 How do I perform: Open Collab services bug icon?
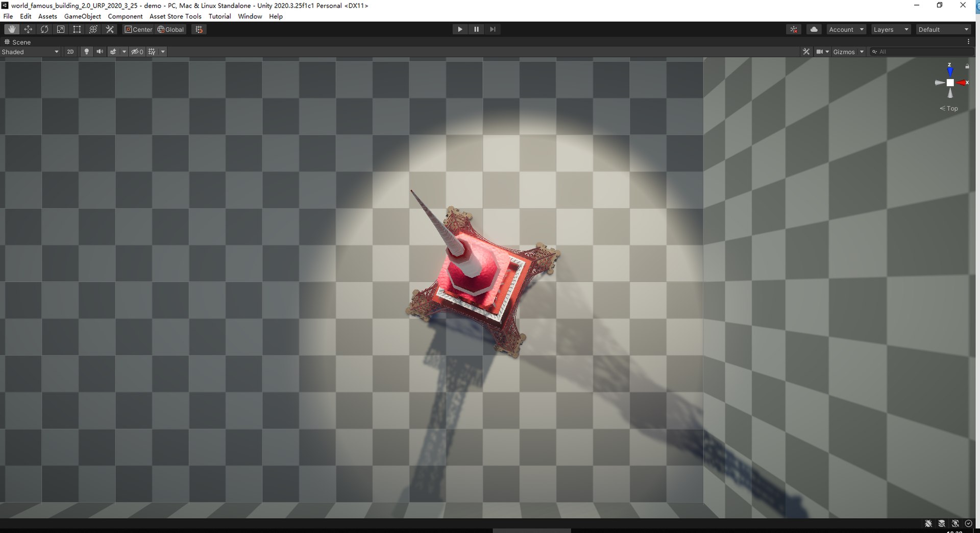pos(794,30)
